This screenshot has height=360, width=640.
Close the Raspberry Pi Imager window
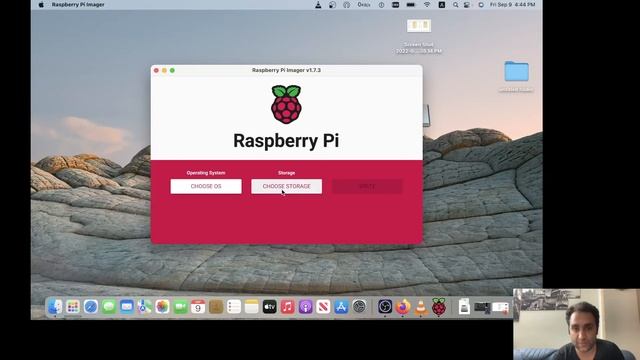tap(156, 70)
